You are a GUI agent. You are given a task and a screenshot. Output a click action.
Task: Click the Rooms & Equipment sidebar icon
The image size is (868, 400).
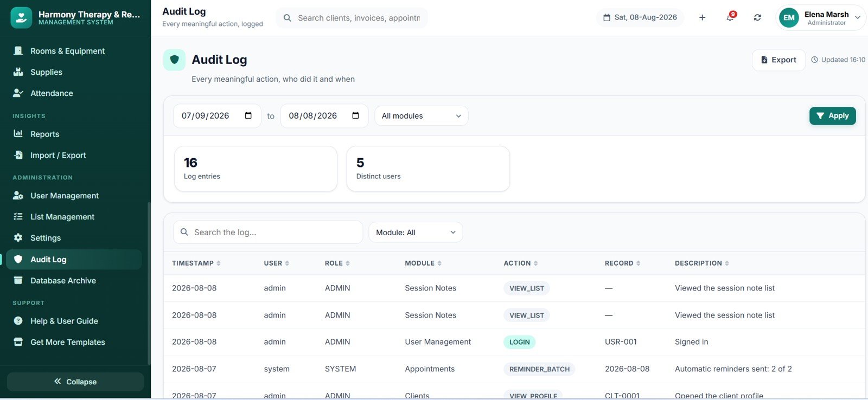click(18, 50)
